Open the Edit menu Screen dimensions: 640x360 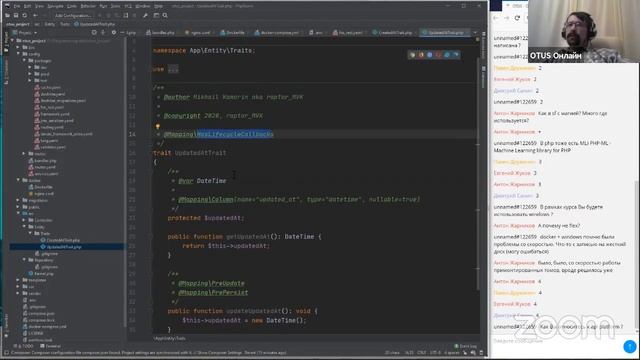[x=27, y=6]
